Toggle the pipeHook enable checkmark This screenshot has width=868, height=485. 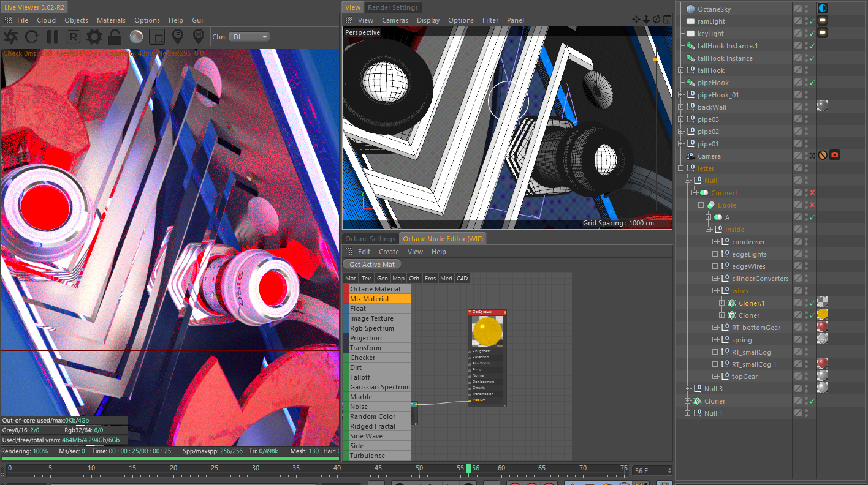coord(812,83)
